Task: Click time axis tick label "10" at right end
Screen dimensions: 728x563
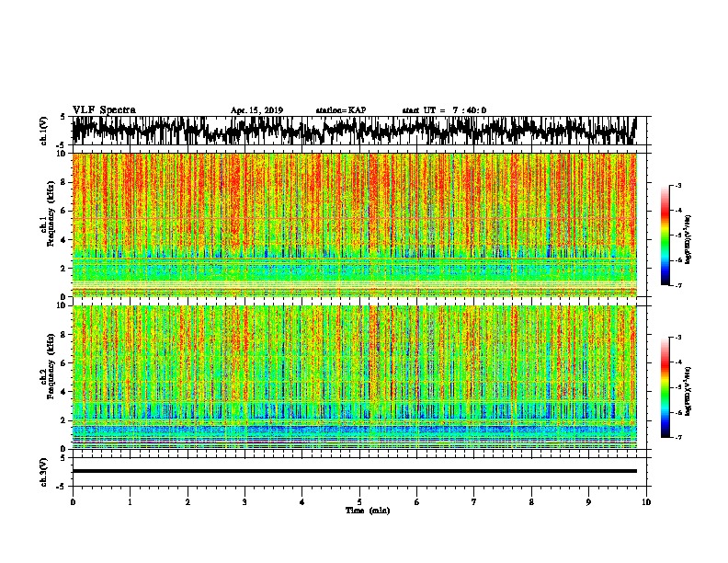Action: [646, 501]
